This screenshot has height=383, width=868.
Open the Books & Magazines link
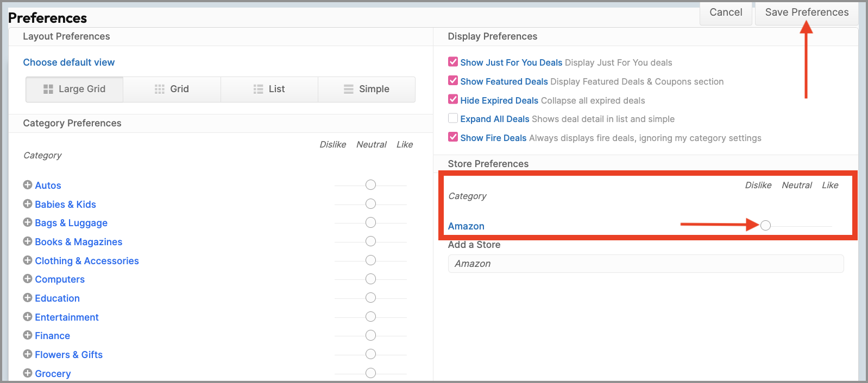[x=79, y=242]
